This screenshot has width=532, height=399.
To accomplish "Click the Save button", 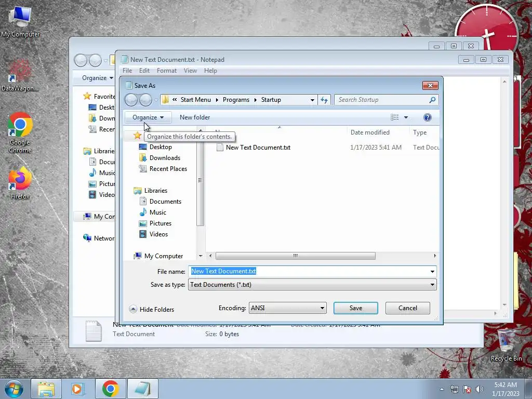I will (355, 308).
